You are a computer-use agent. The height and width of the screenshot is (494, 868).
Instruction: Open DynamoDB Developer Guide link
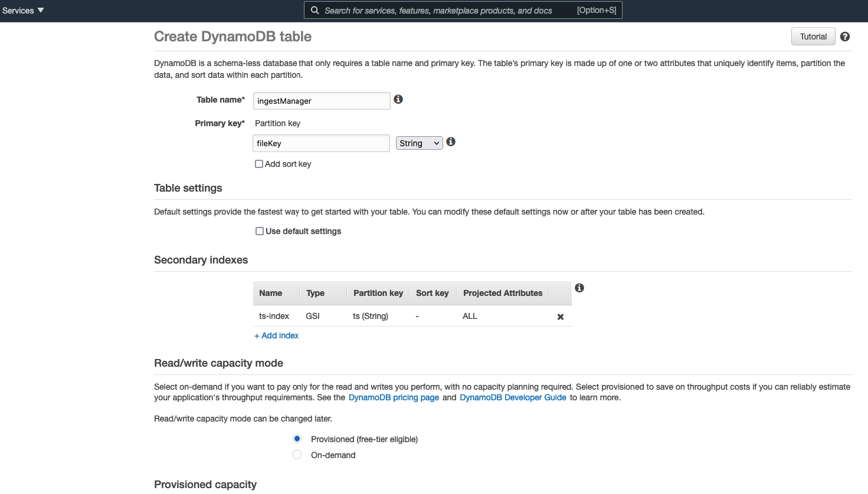[513, 398]
